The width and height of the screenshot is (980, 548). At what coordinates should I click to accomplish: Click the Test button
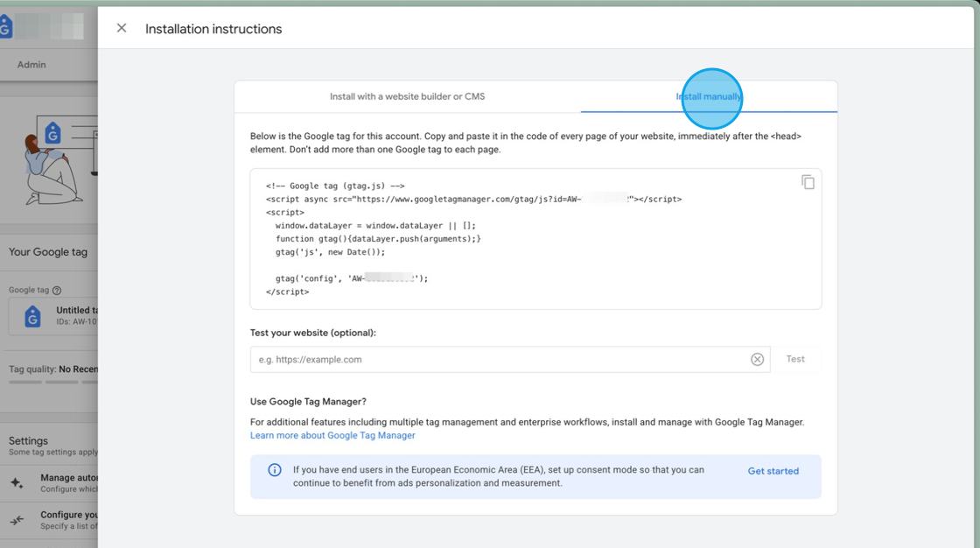click(x=794, y=359)
